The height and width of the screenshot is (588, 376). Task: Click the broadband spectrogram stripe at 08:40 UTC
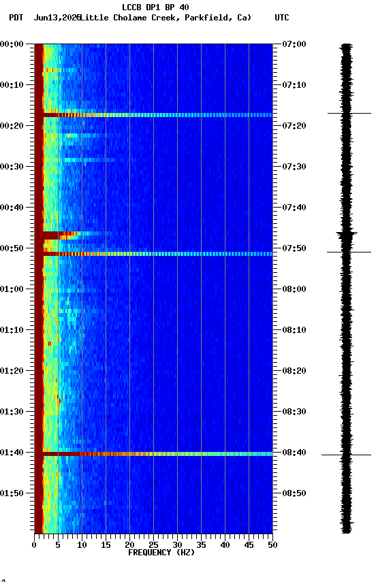tap(157, 454)
